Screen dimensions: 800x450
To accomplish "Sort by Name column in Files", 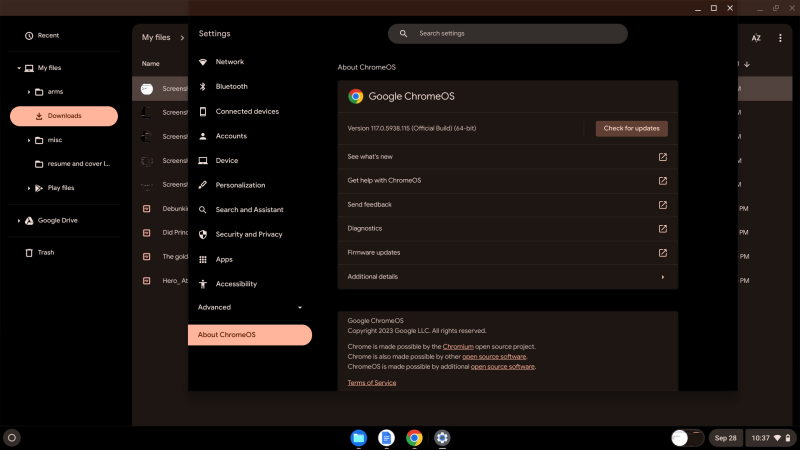I will [151, 64].
